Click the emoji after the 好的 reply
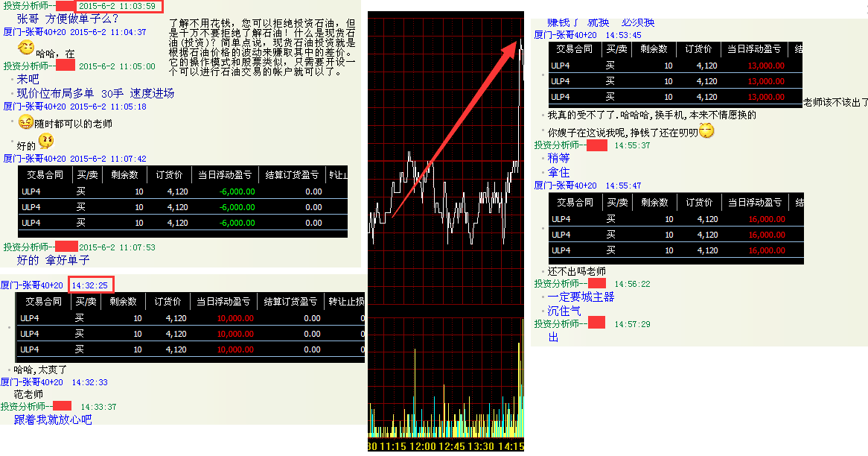Image resolution: width=868 pixels, height=456 pixels. pos(46,142)
